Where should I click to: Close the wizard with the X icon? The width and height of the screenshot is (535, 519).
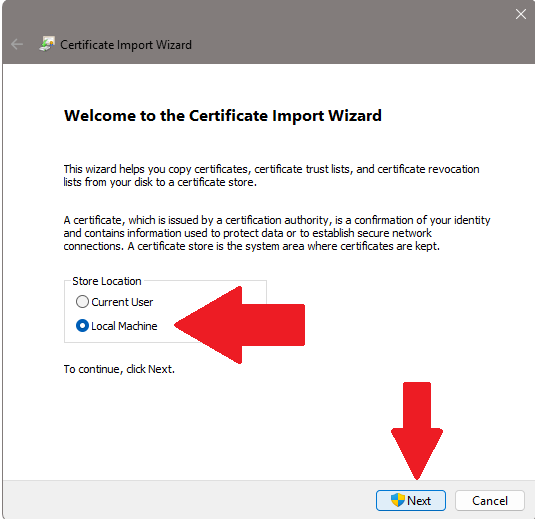[521, 14]
